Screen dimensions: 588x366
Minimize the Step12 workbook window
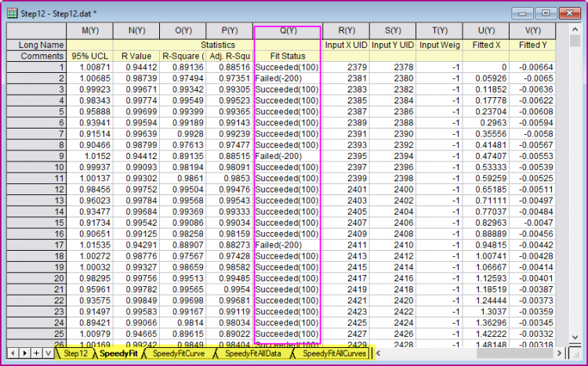pos(523,13)
